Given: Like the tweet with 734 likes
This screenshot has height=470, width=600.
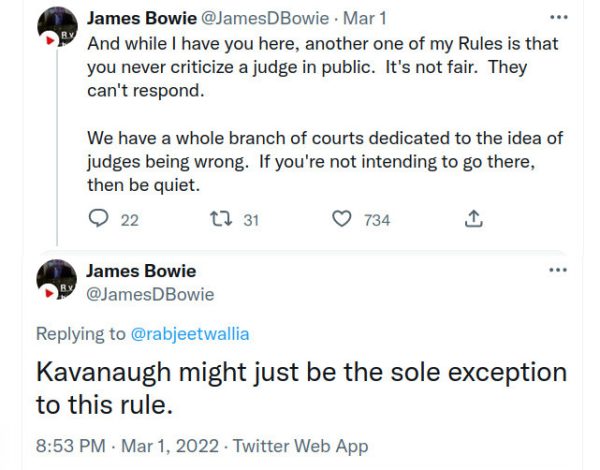Looking at the screenshot, I should pos(343,219).
